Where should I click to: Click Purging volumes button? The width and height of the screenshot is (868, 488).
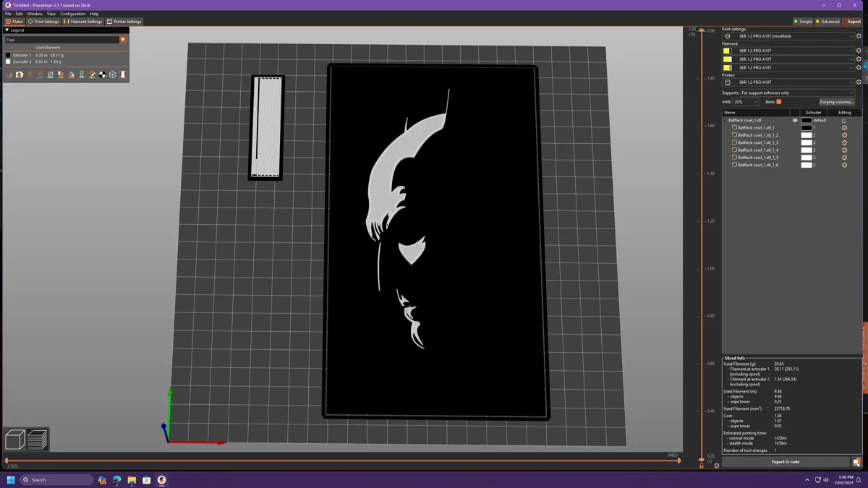coord(836,102)
